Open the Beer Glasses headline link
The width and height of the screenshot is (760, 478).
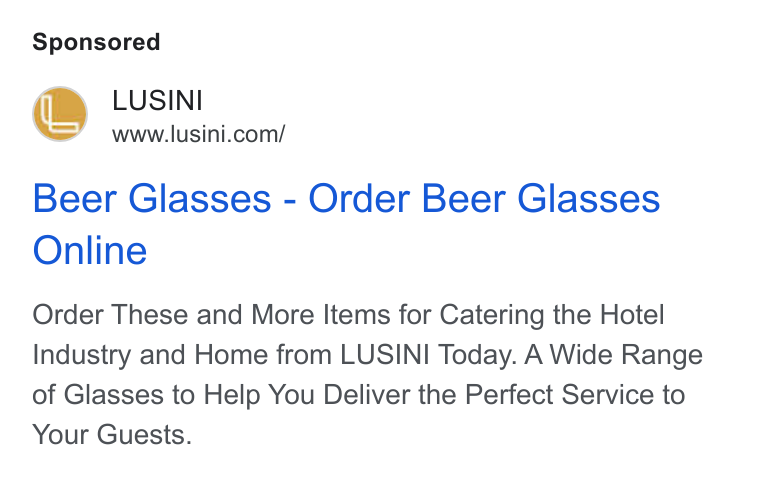tap(346, 224)
